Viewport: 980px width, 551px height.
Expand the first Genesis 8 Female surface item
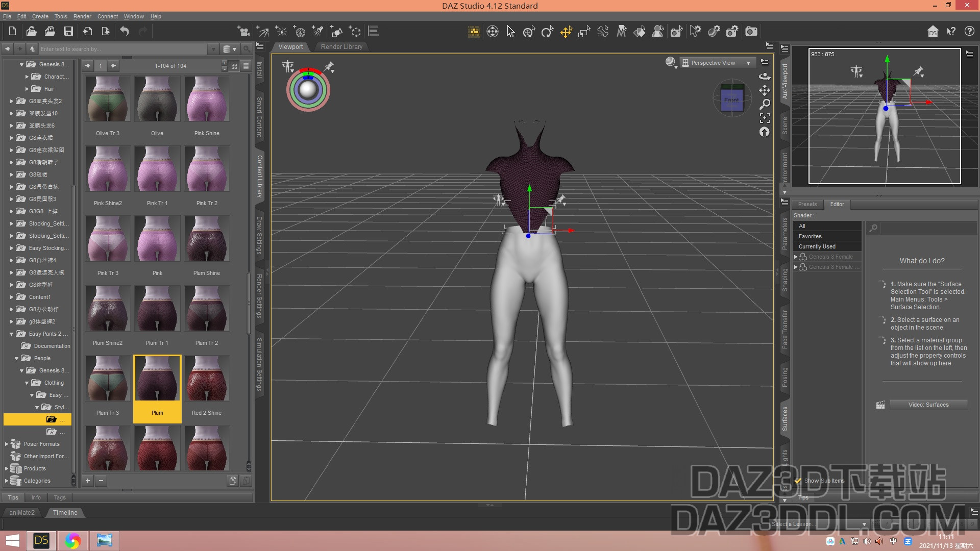click(795, 257)
